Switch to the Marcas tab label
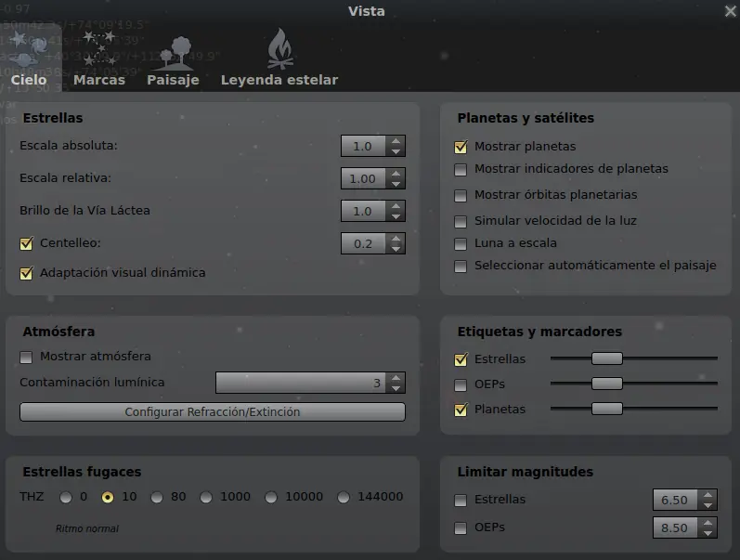This screenshot has width=740, height=560. point(99,80)
